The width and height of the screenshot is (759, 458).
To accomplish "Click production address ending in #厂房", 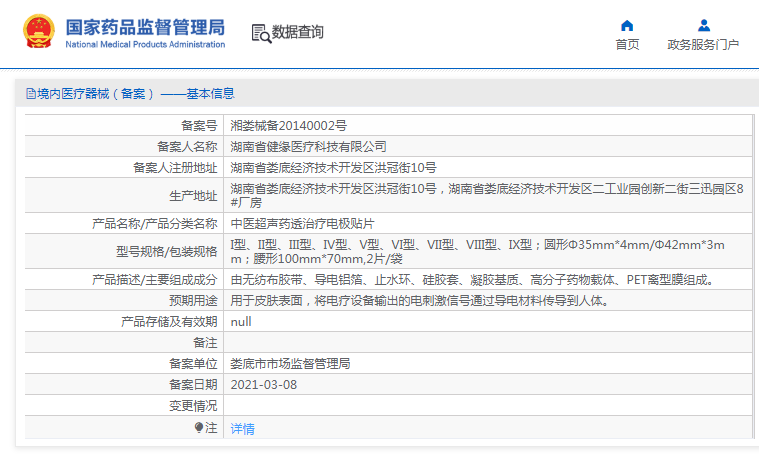I will point(487,196).
